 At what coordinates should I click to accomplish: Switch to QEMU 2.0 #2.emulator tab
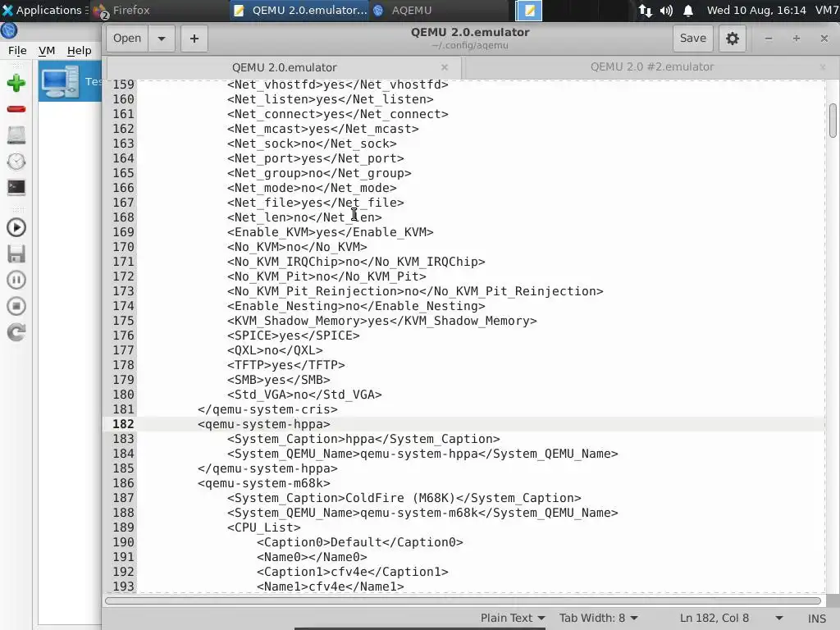[x=651, y=67]
